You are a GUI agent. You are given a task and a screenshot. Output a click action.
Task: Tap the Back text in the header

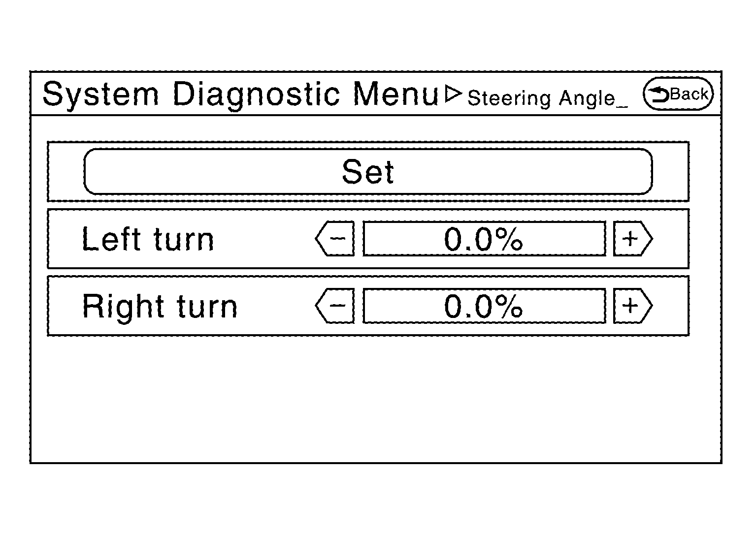point(689,94)
